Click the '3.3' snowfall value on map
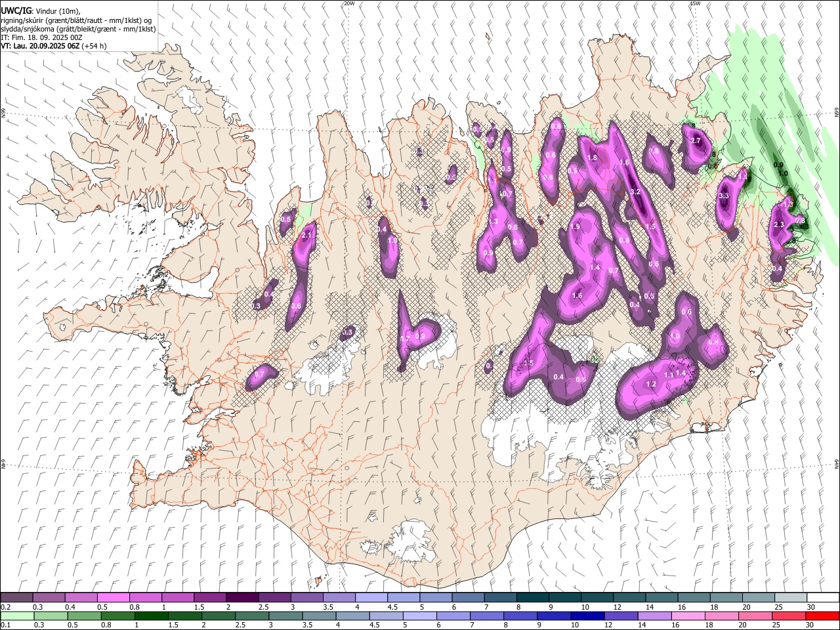Image resolution: width=840 pixels, height=630 pixels. [x=724, y=196]
